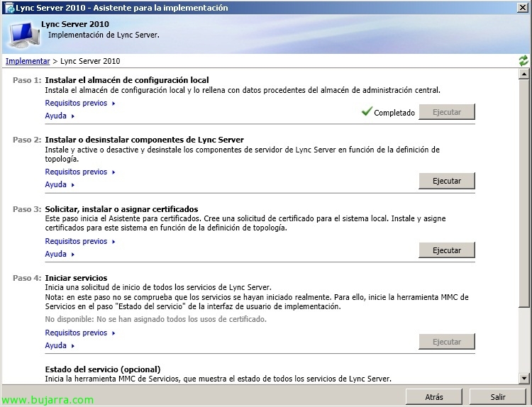Click the scrollbar up arrow
The width and height of the screenshot is (532, 407).
[524, 74]
